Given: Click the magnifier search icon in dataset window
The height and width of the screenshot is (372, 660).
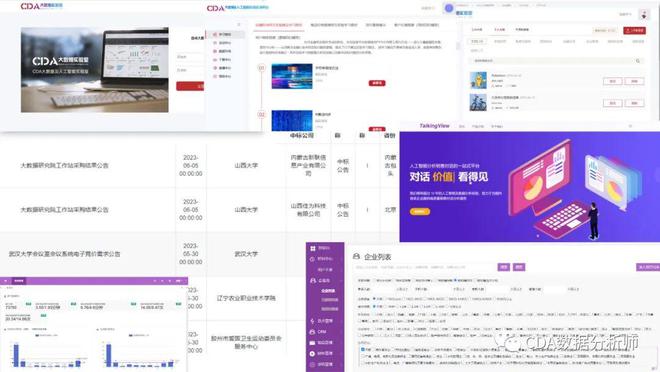Looking at the screenshot, I should 638,61.
